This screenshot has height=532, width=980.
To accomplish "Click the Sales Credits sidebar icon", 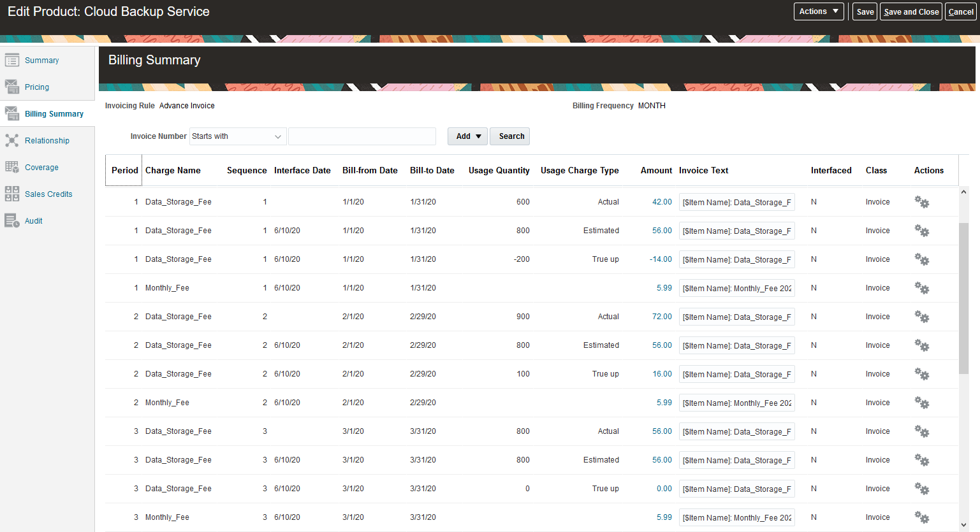I will click(x=11, y=194).
